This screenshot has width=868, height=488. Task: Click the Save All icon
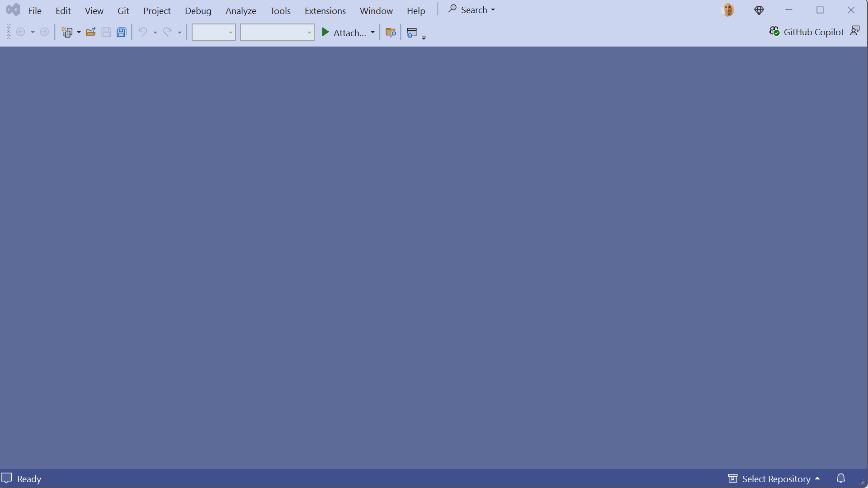pos(121,32)
